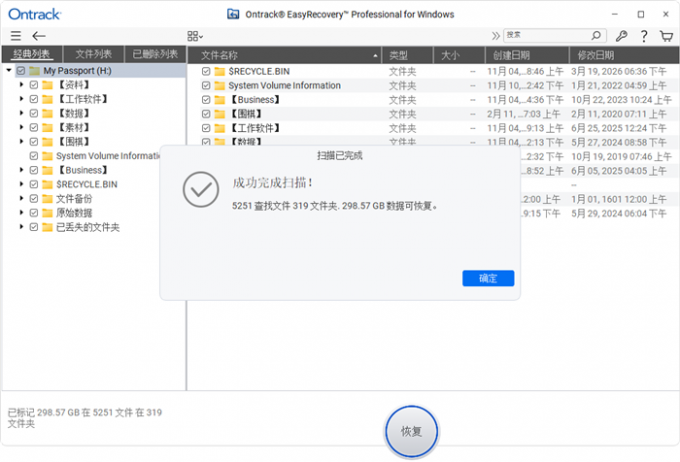Image resolution: width=680 pixels, height=462 pixels.
Task: Maximize the EasyRecovery window
Action: coord(641,14)
